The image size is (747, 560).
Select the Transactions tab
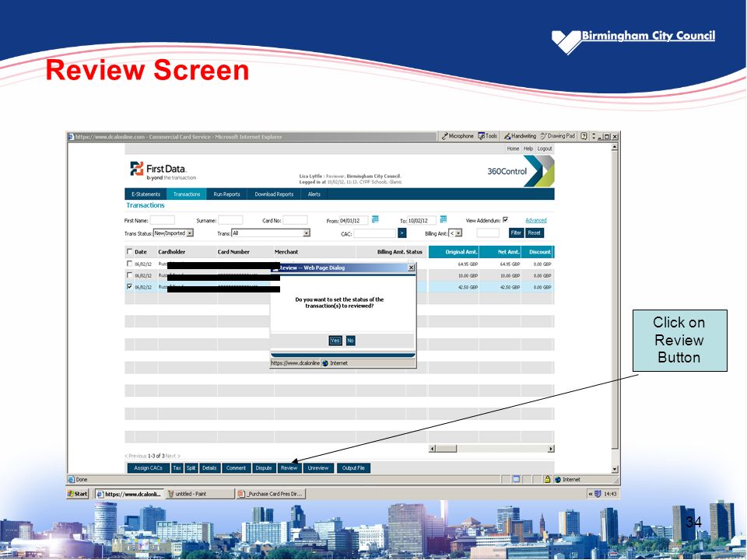click(x=187, y=194)
